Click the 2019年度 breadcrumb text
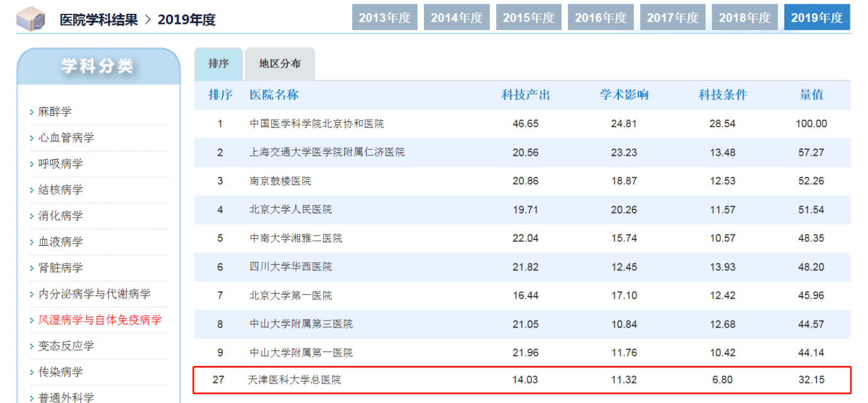 (x=186, y=19)
